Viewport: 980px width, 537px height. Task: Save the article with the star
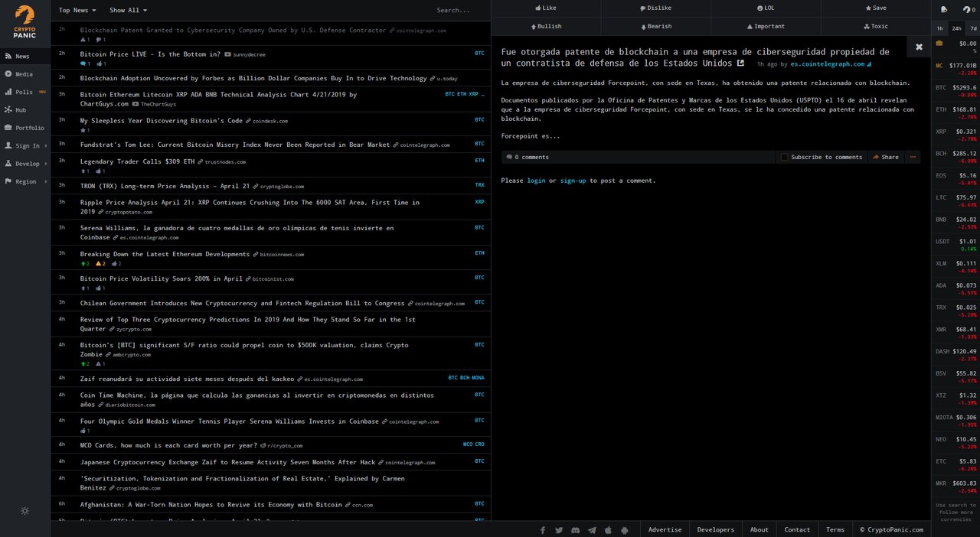[876, 8]
